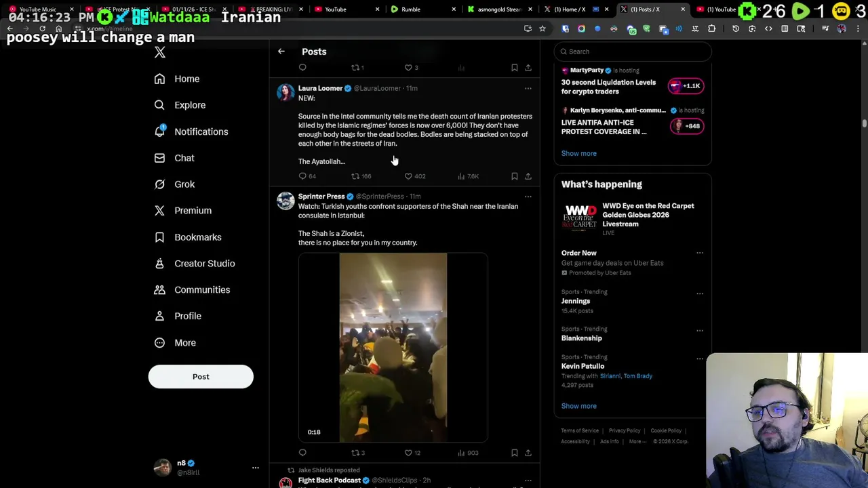Open Laura Loomer's profile name

pyautogui.click(x=320, y=88)
